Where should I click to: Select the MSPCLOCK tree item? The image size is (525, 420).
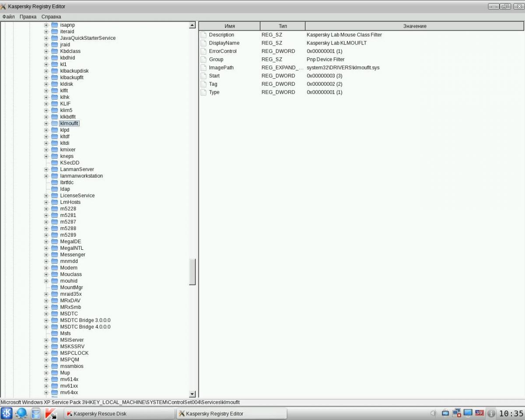click(74, 353)
